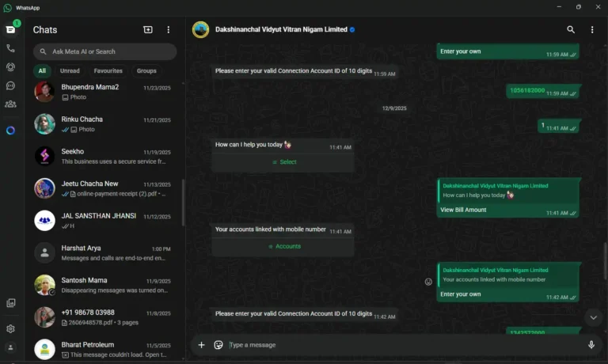Click the 12/9/2025 date divider label
This screenshot has height=364, width=608.
pyautogui.click(x=394, y=108)
